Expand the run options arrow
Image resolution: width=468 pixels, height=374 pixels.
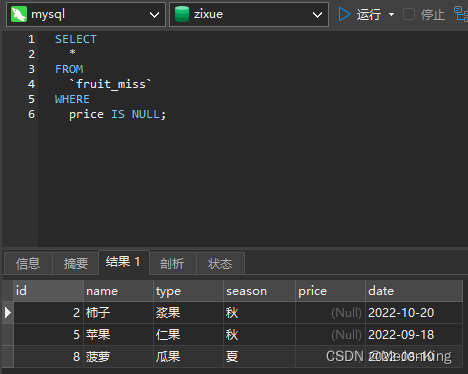pos(392,15)
